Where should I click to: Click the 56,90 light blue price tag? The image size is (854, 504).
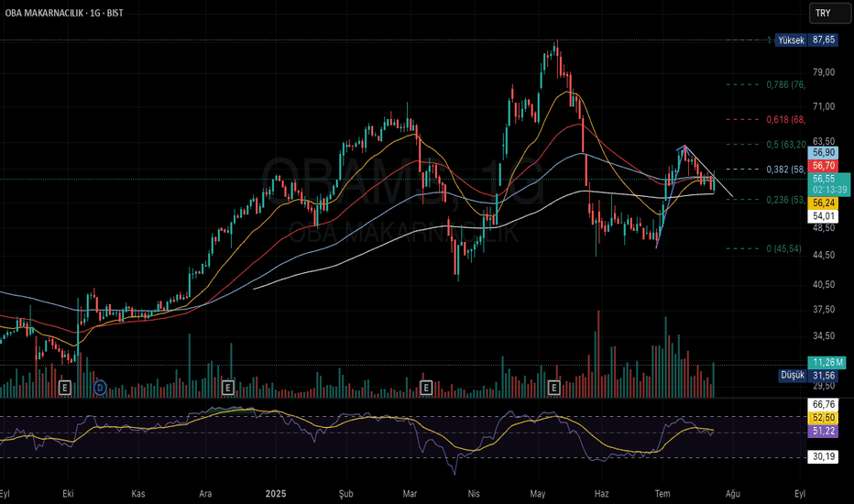(x=824, y=152)
